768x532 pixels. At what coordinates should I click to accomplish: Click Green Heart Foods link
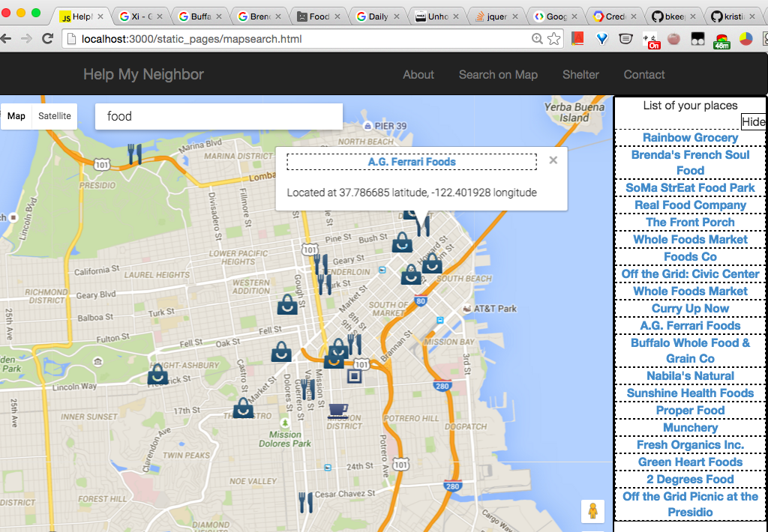coord(690,462)
